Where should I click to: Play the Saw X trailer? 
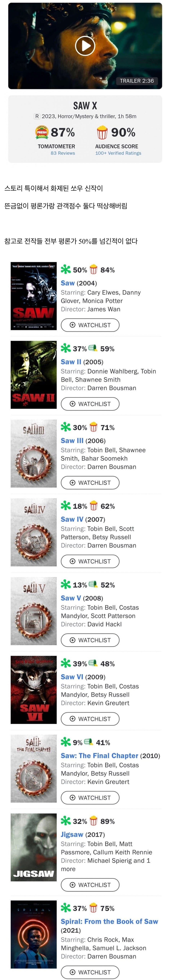(85, 46)
